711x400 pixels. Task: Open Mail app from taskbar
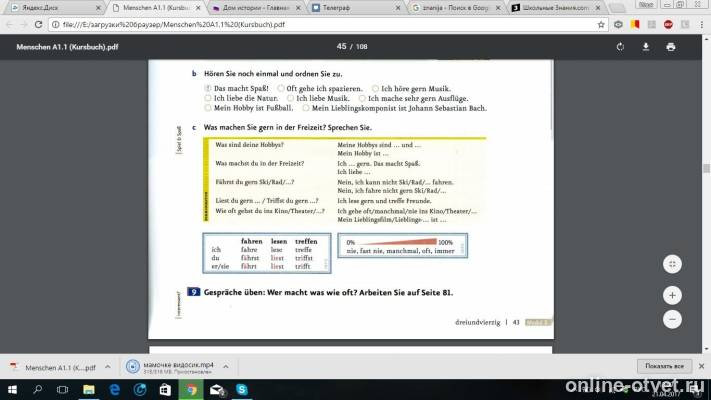click(216, 390)
